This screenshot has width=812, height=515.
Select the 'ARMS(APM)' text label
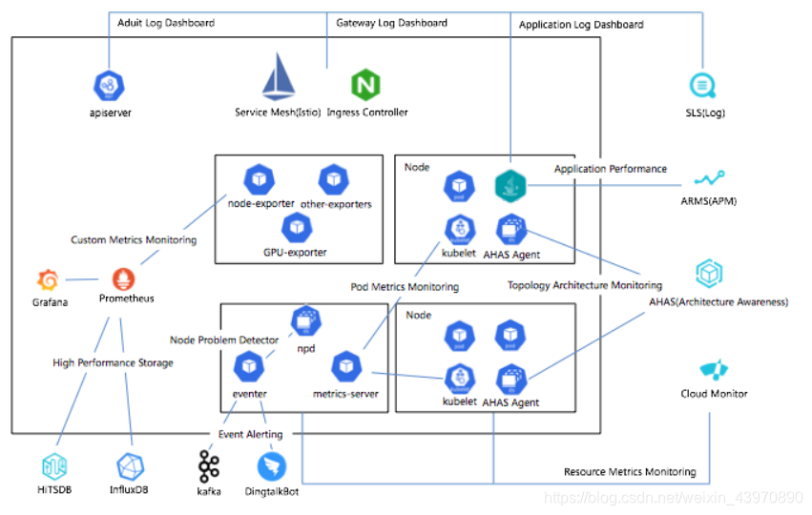pyautogui.click(x=708, y=201)
